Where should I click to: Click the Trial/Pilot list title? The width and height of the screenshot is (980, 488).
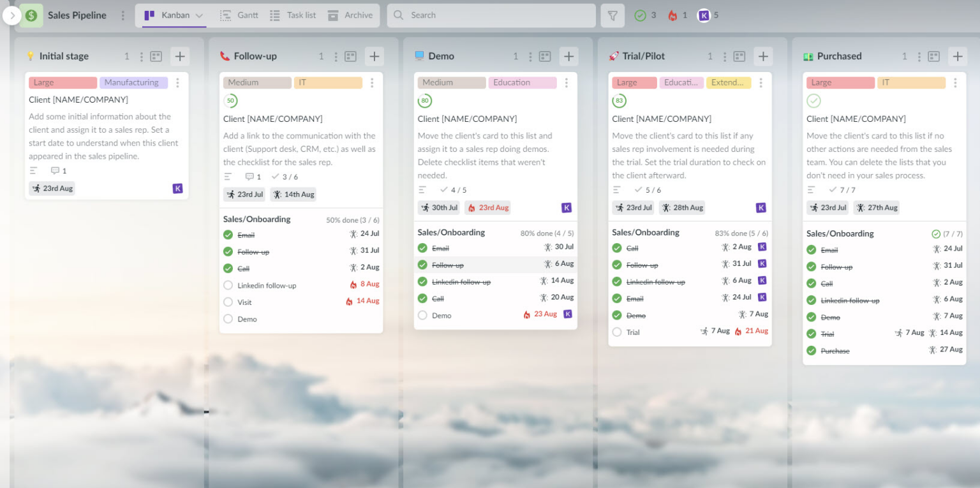click(x=643, y=56)
